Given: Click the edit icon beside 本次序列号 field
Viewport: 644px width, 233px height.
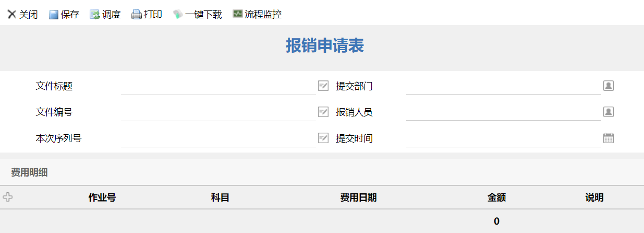Looking at the screenshot, I should [x=323, y=138].
